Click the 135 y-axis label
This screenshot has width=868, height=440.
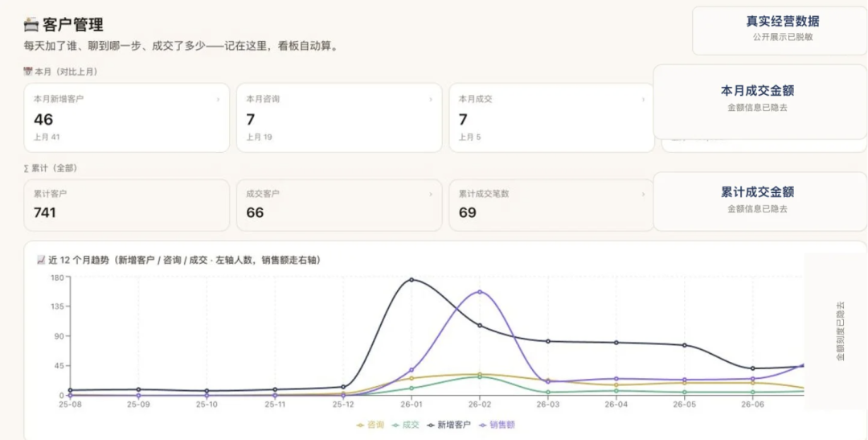point(58,306)
